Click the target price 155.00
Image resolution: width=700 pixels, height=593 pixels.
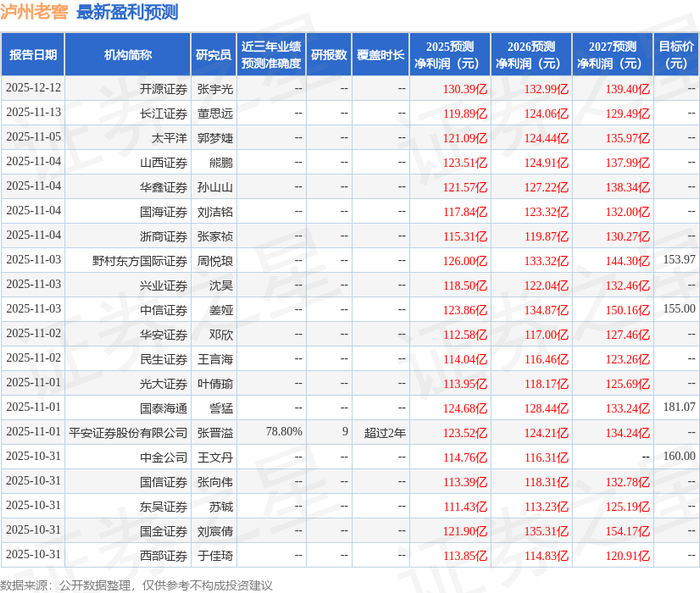pos(679,309)
